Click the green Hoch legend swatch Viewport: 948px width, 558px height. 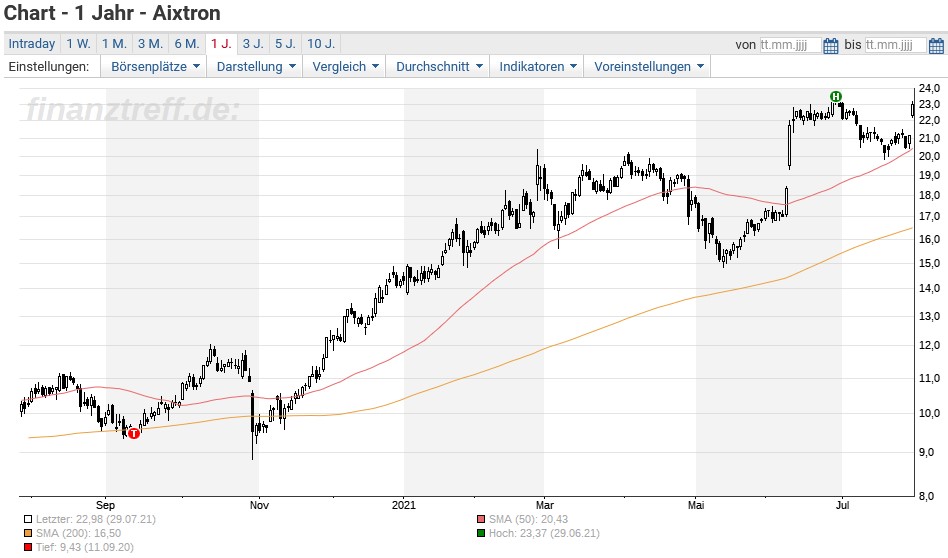[481, 533]
